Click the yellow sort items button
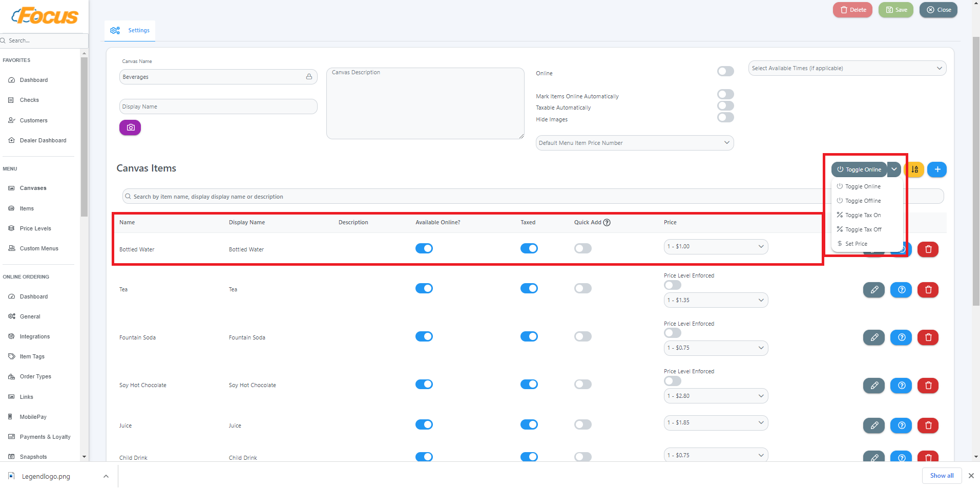Screen dimensions: 980x490 [915, 169]
